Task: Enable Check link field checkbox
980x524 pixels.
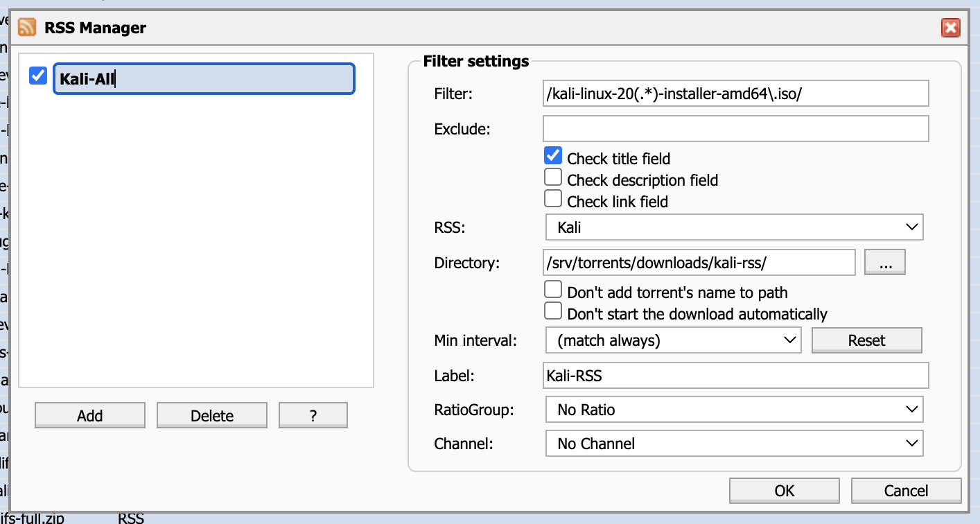Action: 553,199
